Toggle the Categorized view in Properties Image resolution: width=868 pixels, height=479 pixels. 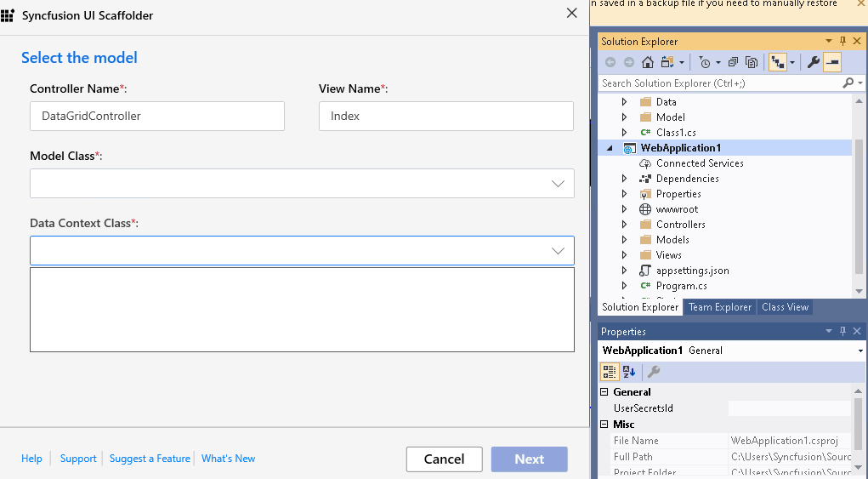(x=610, y=372)
